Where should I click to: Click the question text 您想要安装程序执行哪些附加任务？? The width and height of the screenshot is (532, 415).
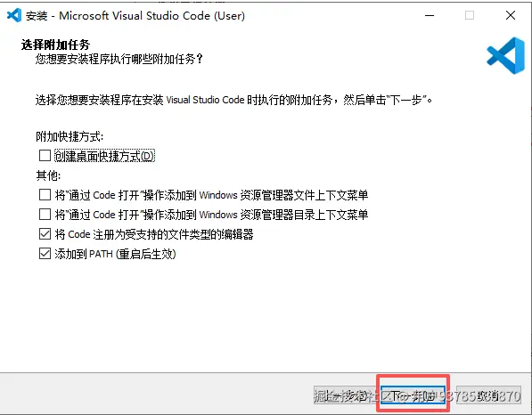pos(119,59)
